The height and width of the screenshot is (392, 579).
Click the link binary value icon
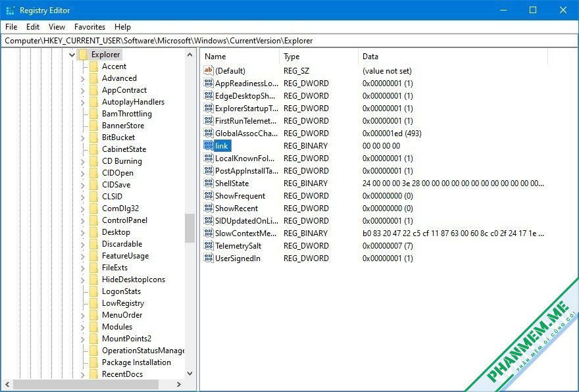[x=209, y=145]
